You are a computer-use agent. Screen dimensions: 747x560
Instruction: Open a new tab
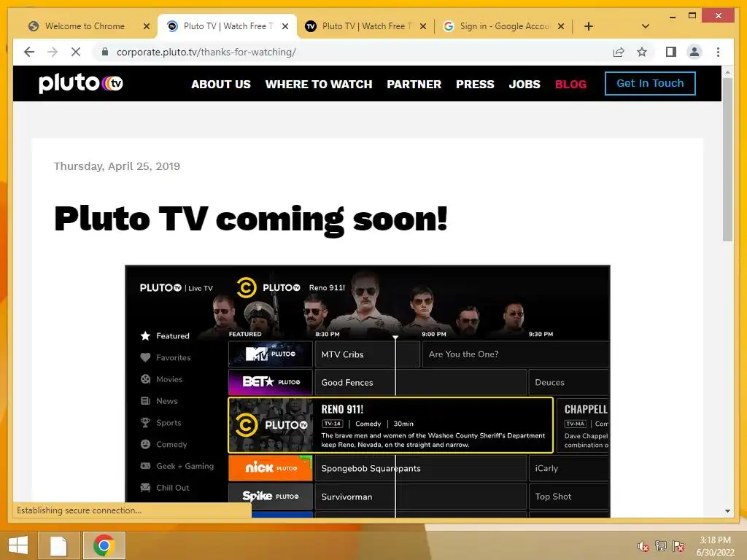point(589,26)
